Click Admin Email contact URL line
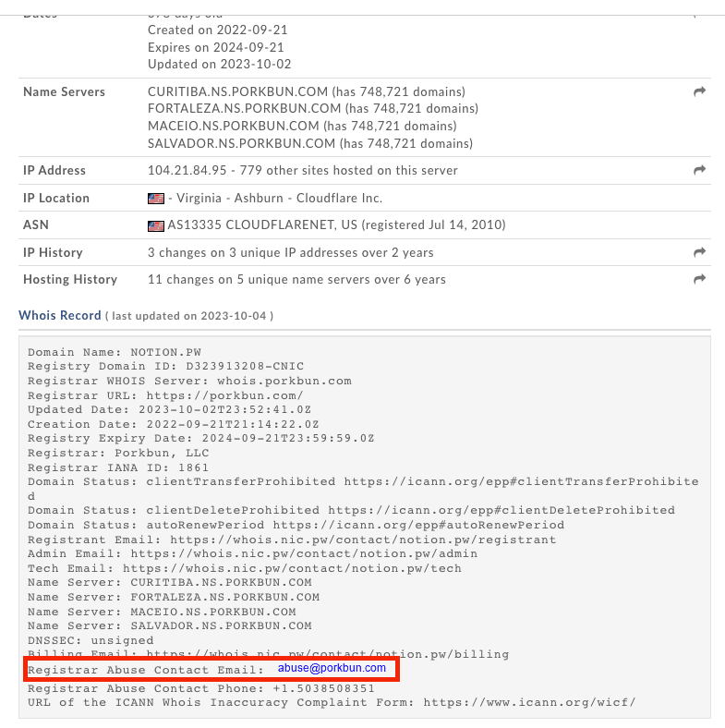 (252, 554)
